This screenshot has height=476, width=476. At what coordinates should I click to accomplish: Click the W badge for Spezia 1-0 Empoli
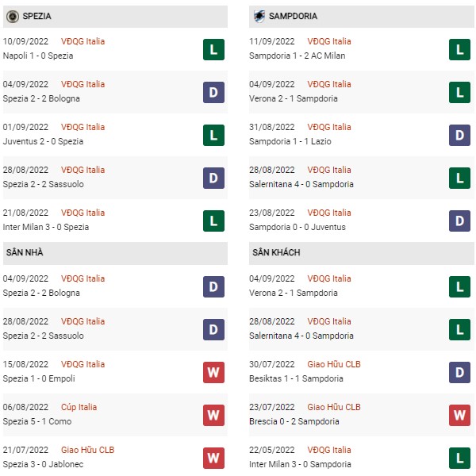tap(213, 373)
